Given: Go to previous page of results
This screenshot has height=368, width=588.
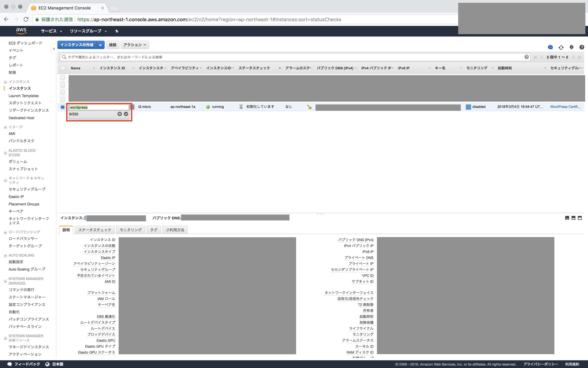Looking at the screenshot, I should 542,57.
